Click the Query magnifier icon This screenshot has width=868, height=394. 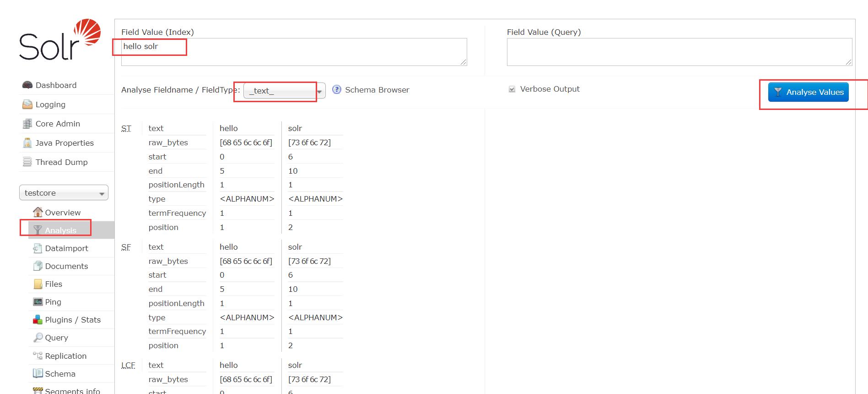[38, 338]
